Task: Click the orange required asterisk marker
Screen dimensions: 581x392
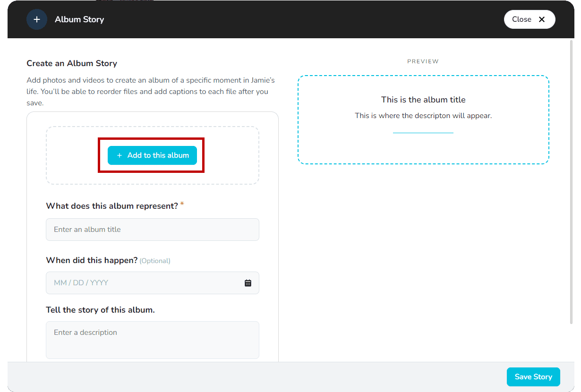Action: (182, 205)
